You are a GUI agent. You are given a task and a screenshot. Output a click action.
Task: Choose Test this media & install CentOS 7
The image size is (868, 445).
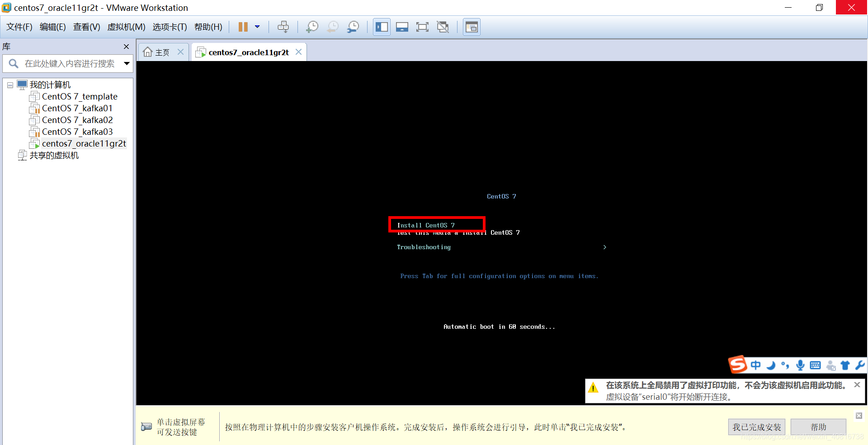click(x=458, y=232)
